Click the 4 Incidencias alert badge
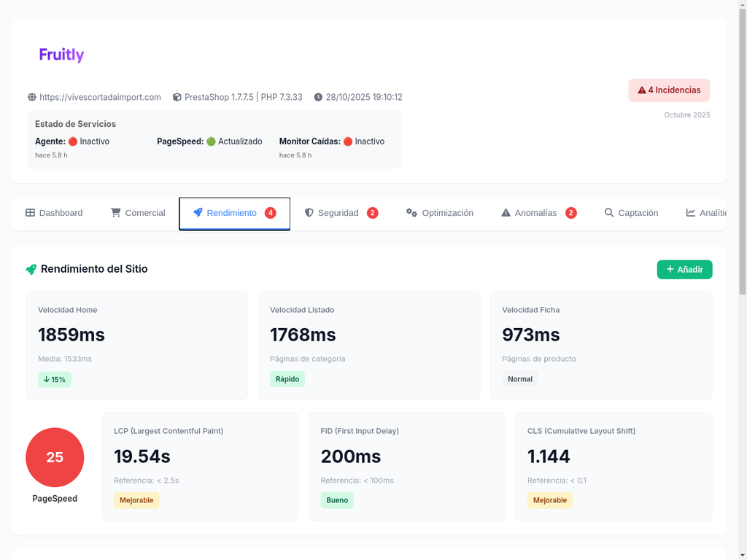Image resolution: width=747 pixels, height=560 pixels. (669, 90)
